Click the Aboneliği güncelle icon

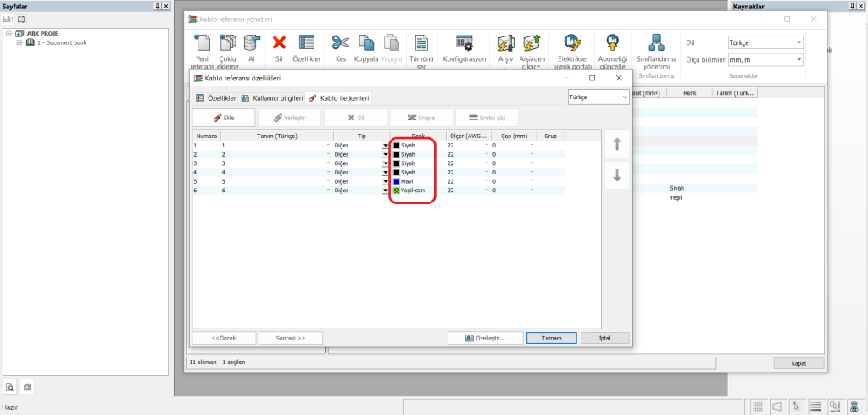pos(612,43)
